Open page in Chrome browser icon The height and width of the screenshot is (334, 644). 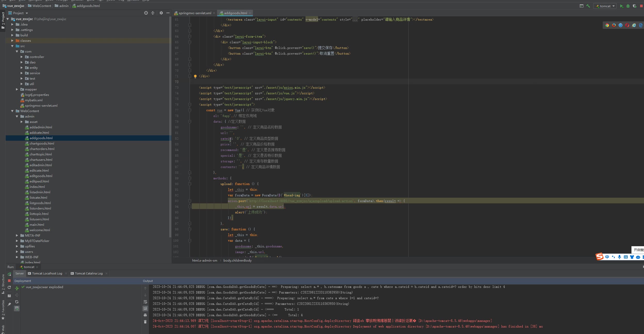coord(607,25)
